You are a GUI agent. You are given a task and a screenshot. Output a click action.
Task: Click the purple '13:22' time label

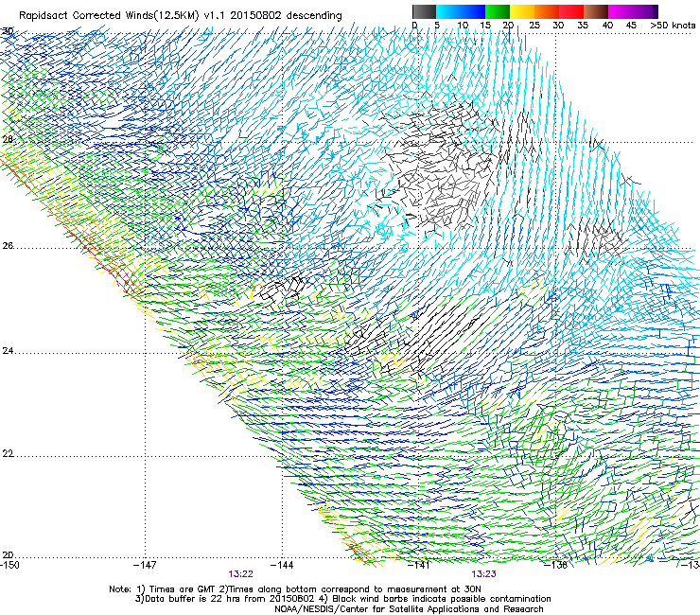[240, 574]
